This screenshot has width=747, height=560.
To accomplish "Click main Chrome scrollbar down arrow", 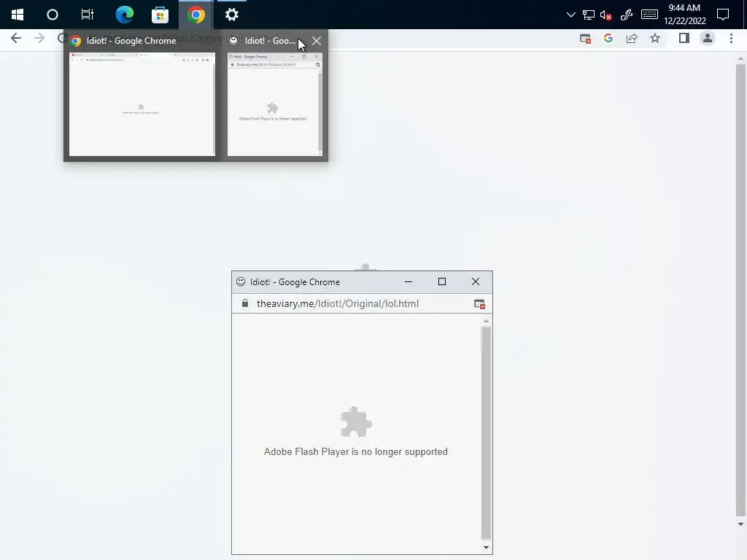I will pyautogui.click(x=740, y=524).
